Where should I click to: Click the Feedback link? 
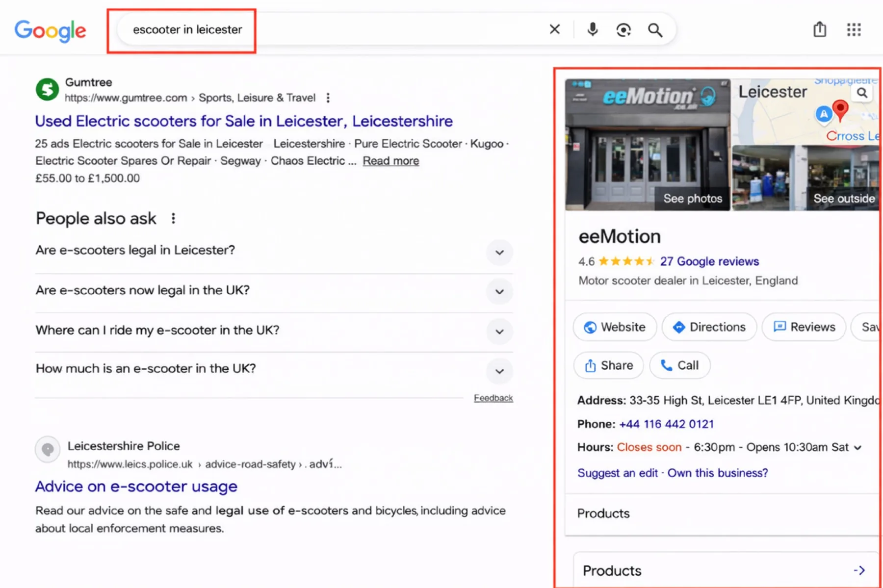point(493,398)
